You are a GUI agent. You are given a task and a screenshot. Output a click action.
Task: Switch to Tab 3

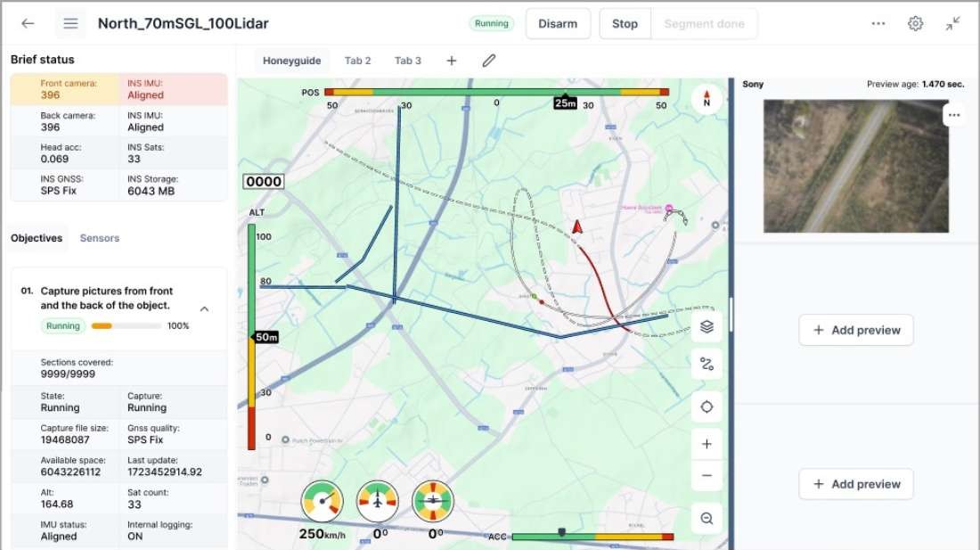point(407,61)
